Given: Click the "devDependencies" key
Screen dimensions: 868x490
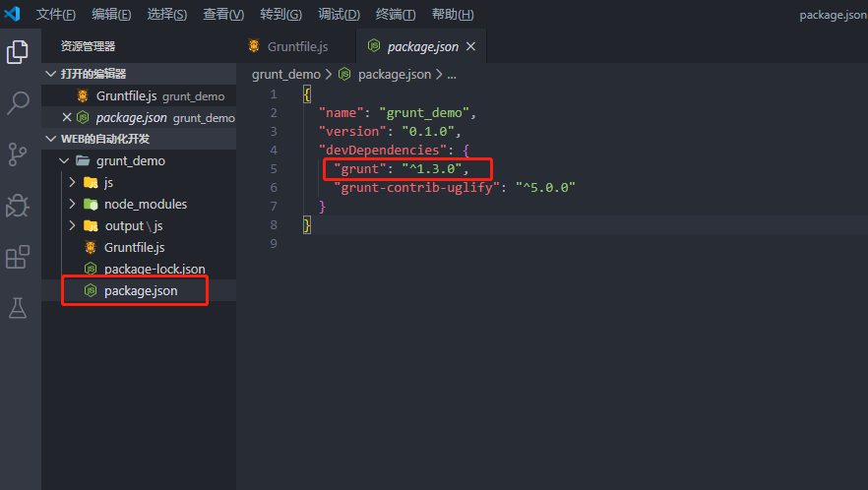Looking at the screenshot, I should click(x=383, y=150).
